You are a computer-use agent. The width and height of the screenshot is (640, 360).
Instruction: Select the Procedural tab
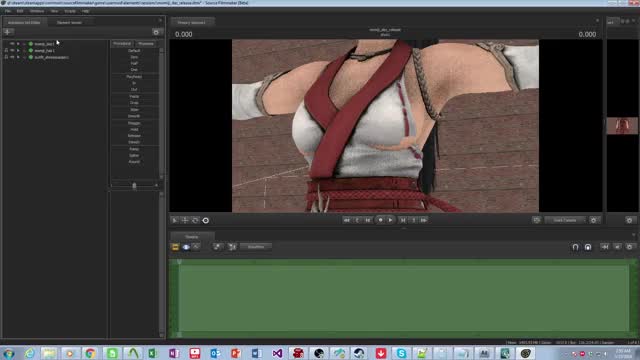(x=122, y=44)
